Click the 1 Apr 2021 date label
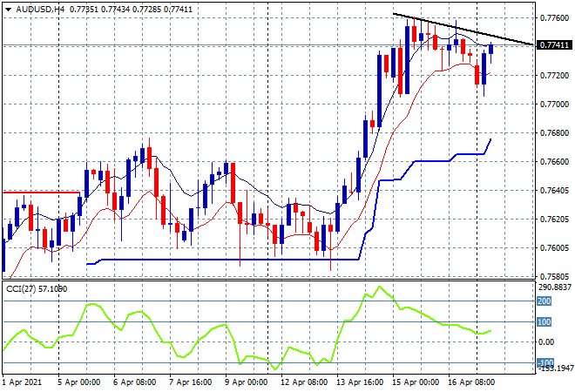This screenshot has width=575, height=392. 23,382
